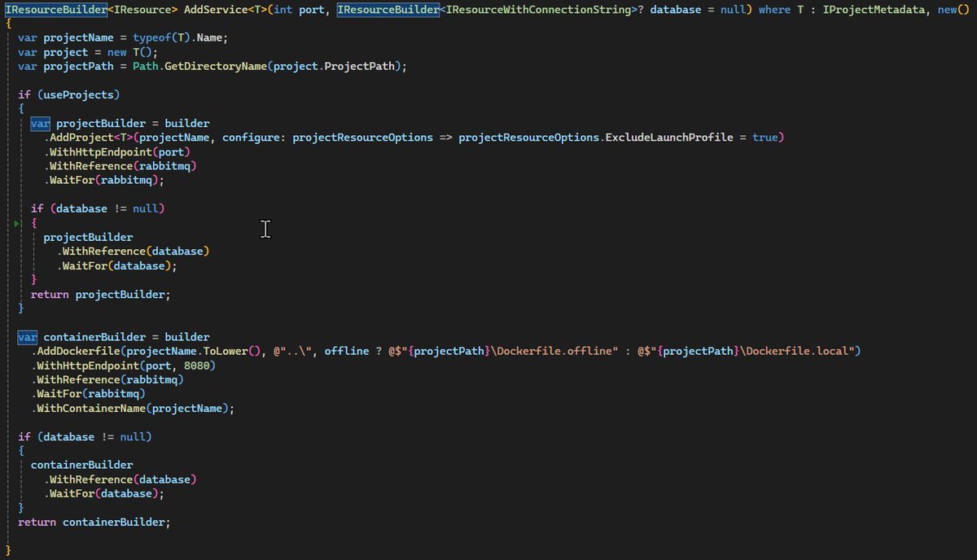Click the highlighted var before projectBuilder
The image size is (977, 560).
coord(41,124)
